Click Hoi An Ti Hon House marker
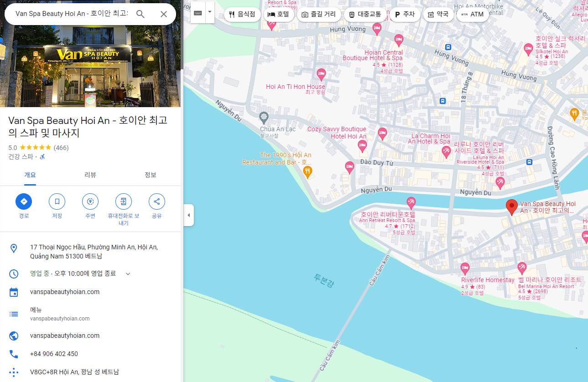Screen dimensions: 588x382 (x=321, y=74)
